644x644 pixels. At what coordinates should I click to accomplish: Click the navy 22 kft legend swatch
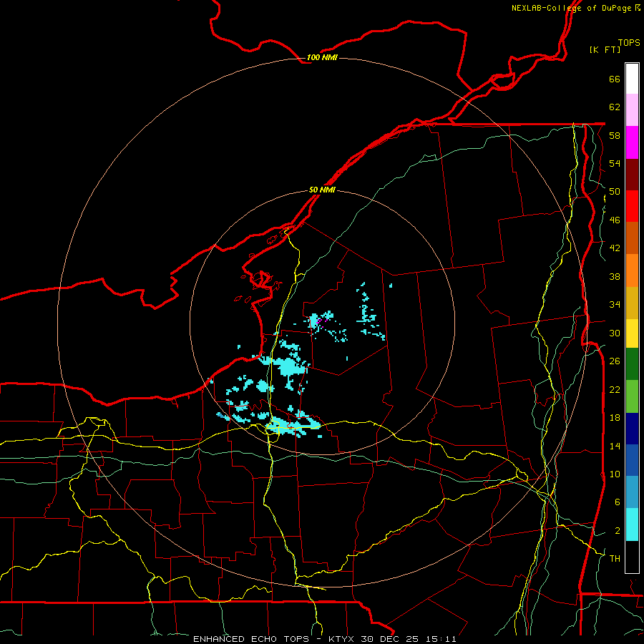pyautogui.click(x=632, y=429)
